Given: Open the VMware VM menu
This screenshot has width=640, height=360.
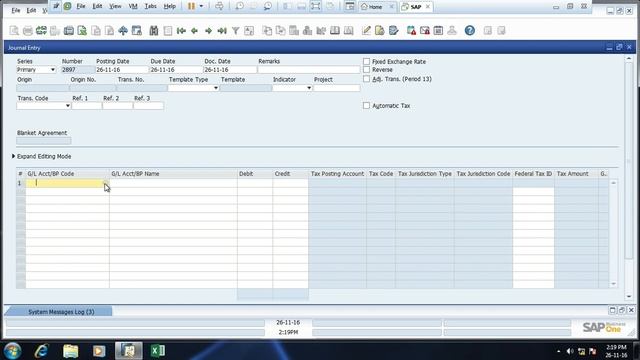Looking at the screenshot, I should coord(133,7).
